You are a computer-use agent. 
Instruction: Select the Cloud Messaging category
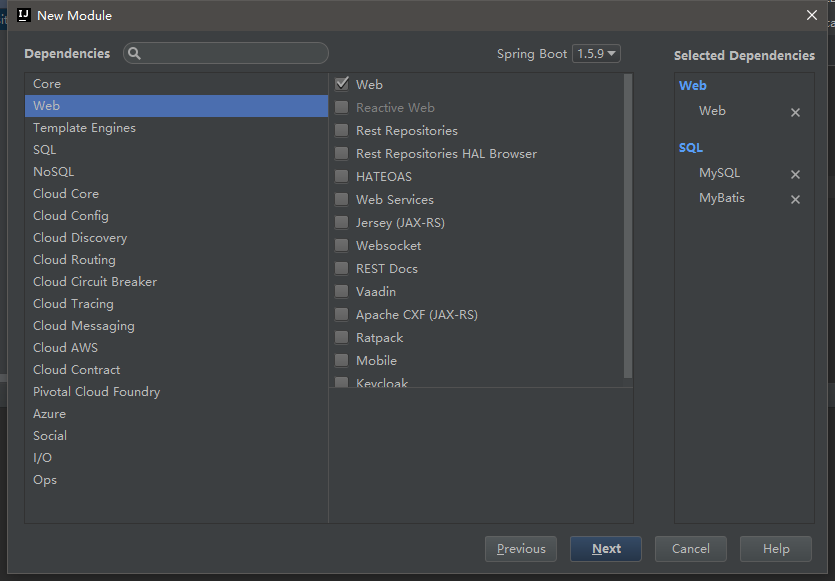176,325
